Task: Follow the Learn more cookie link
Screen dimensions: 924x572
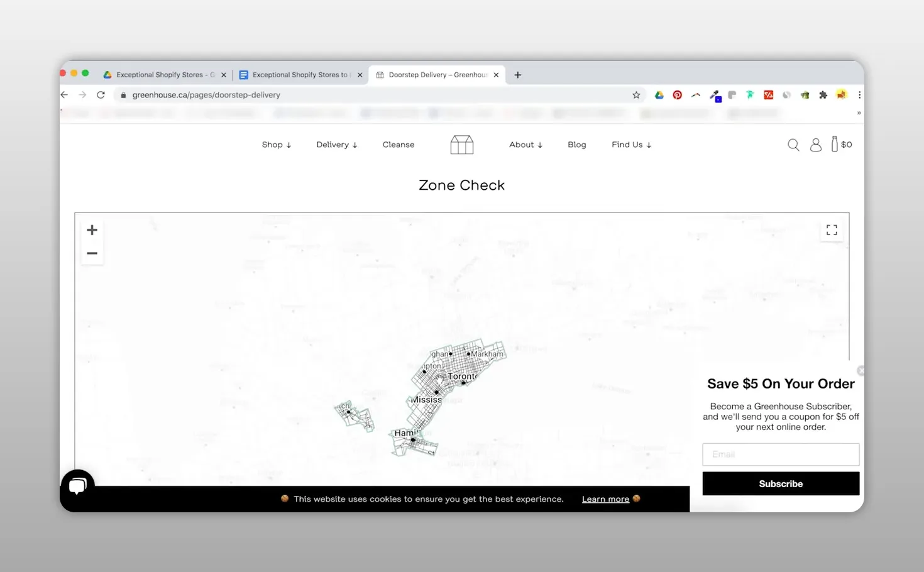Action: [605, 499]
